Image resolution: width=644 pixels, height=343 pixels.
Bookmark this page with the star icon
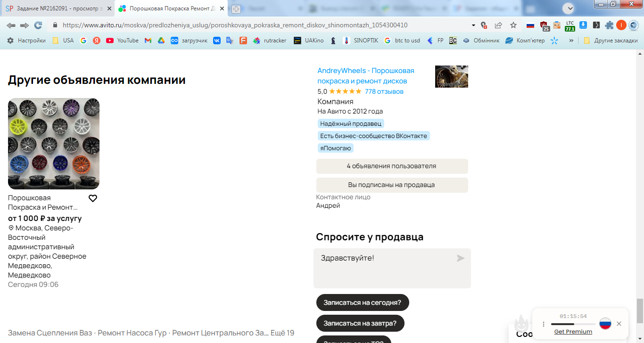[x=513, y=25]
